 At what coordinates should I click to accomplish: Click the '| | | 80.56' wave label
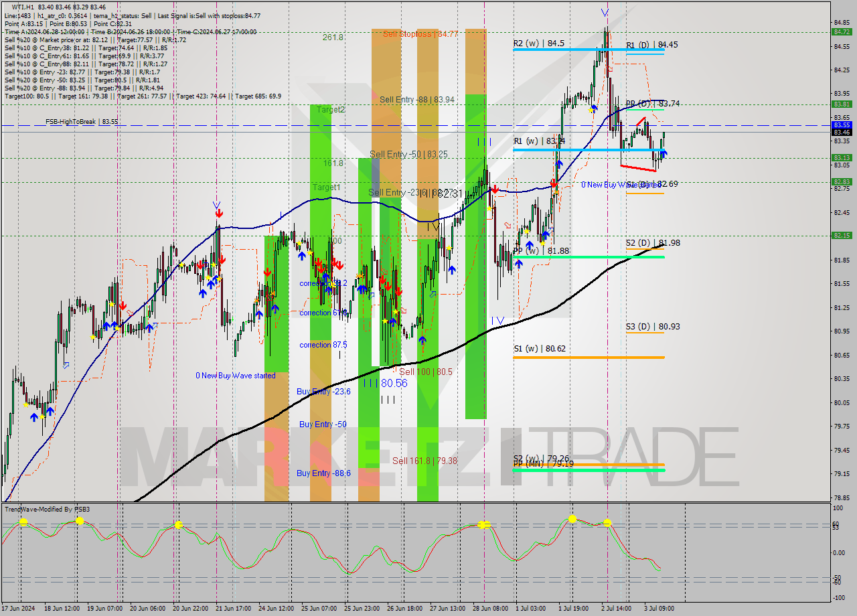coord(386,383)
